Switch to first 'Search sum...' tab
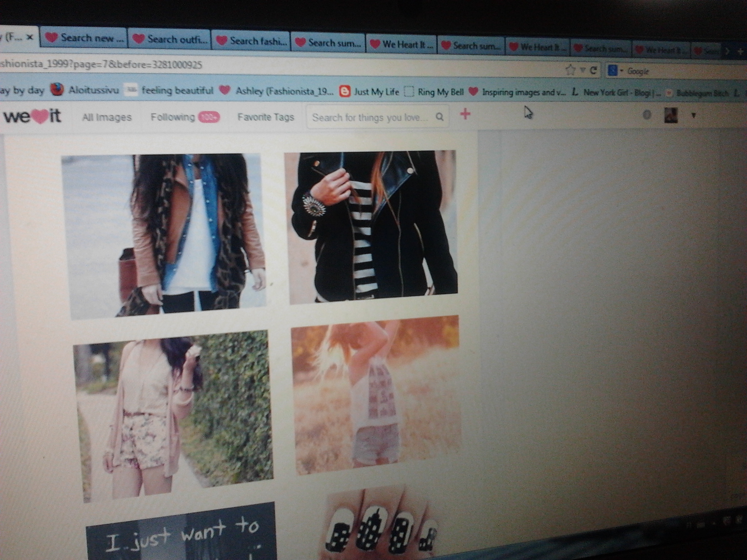Viewport: 747px width, 560px height. point(328,43)
